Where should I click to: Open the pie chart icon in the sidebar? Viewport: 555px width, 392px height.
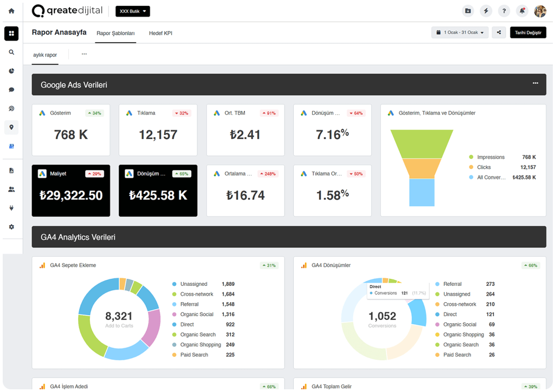point(11,71)
